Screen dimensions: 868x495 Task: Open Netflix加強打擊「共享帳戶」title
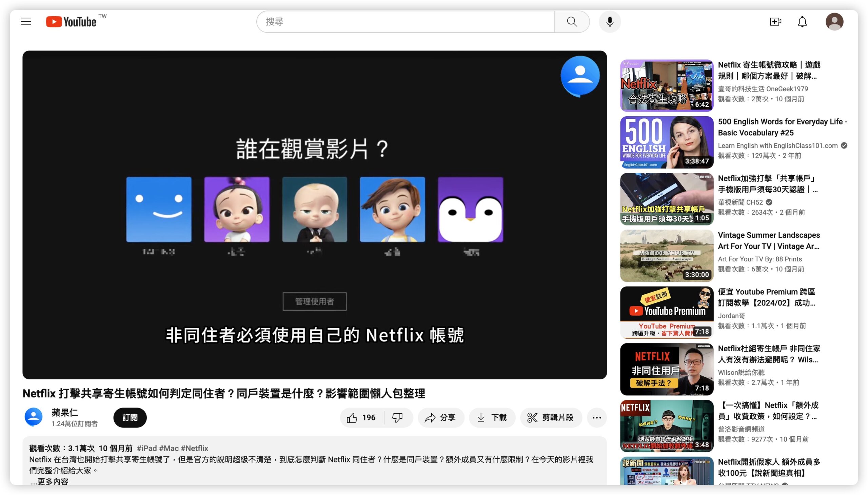[768, 184]
